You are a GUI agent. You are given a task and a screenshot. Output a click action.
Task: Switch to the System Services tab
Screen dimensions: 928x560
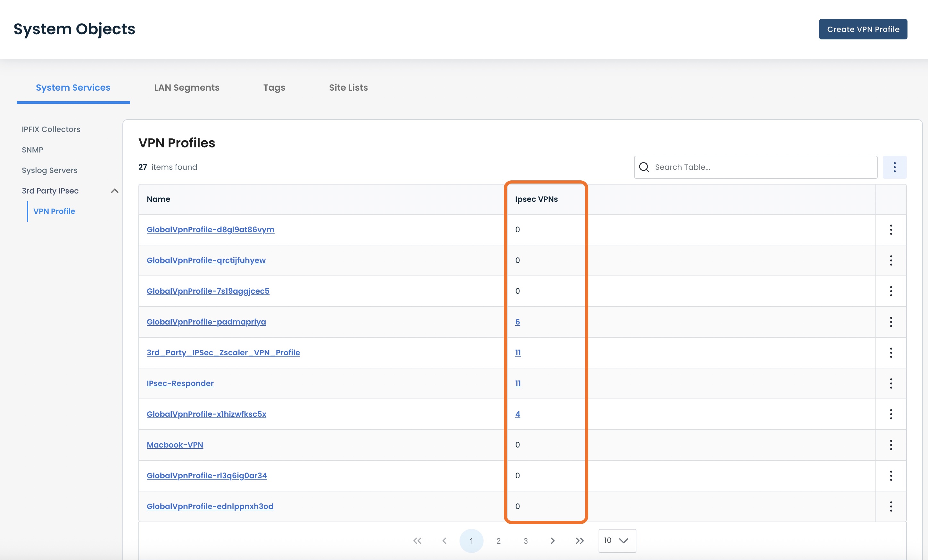click(73, 87)
